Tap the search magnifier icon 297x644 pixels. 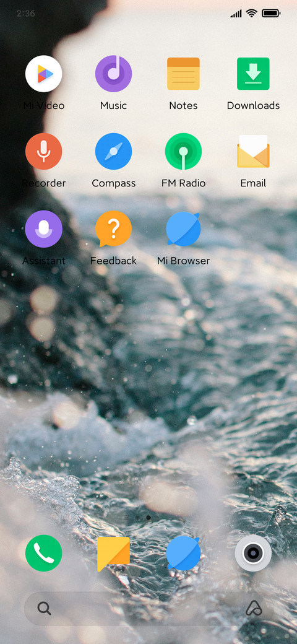[45, 608]
